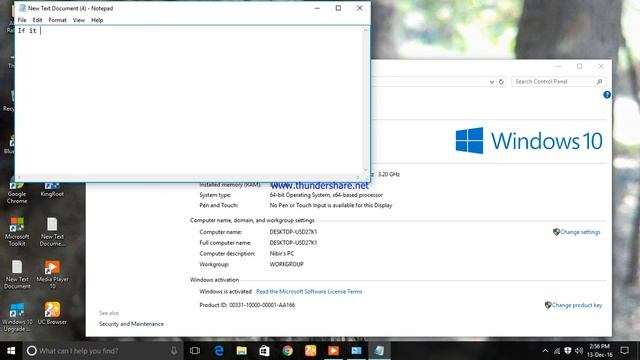This screenshot has height=360, width=640.
Task: Open the Action Center notifications icon
Action: point(624,351)
